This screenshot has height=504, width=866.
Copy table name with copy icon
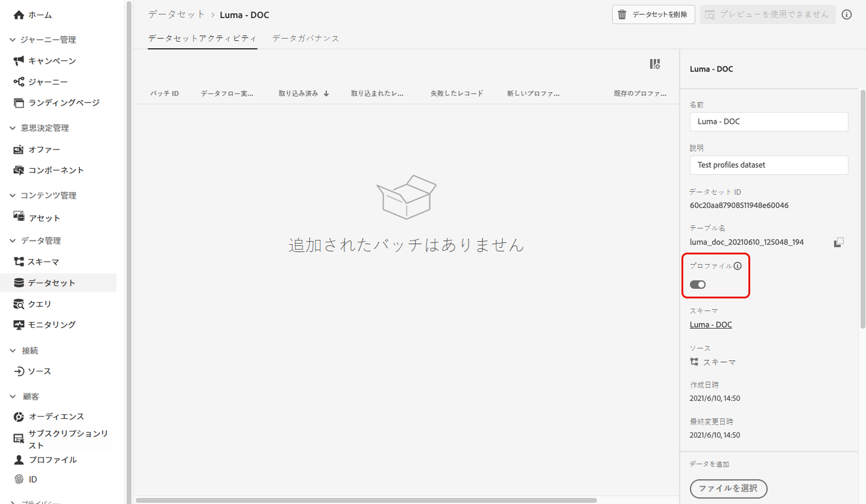pyautogui.click(x=839, y=242)
